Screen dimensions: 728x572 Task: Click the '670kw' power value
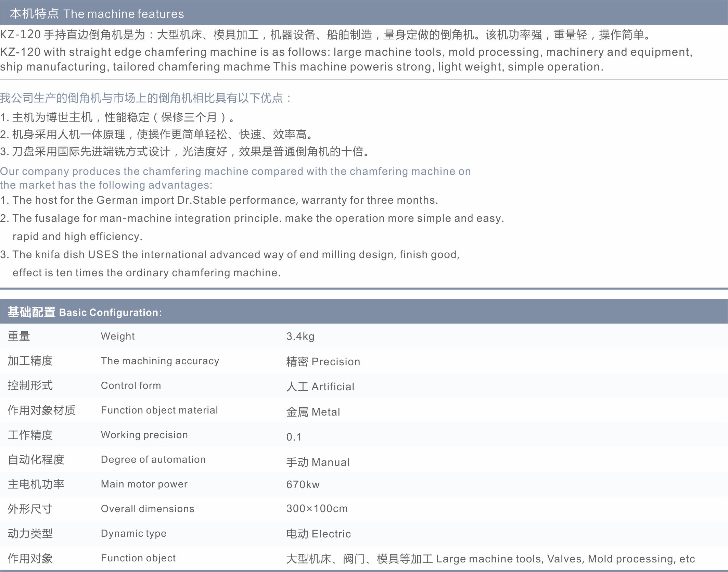tap(303, 485)
